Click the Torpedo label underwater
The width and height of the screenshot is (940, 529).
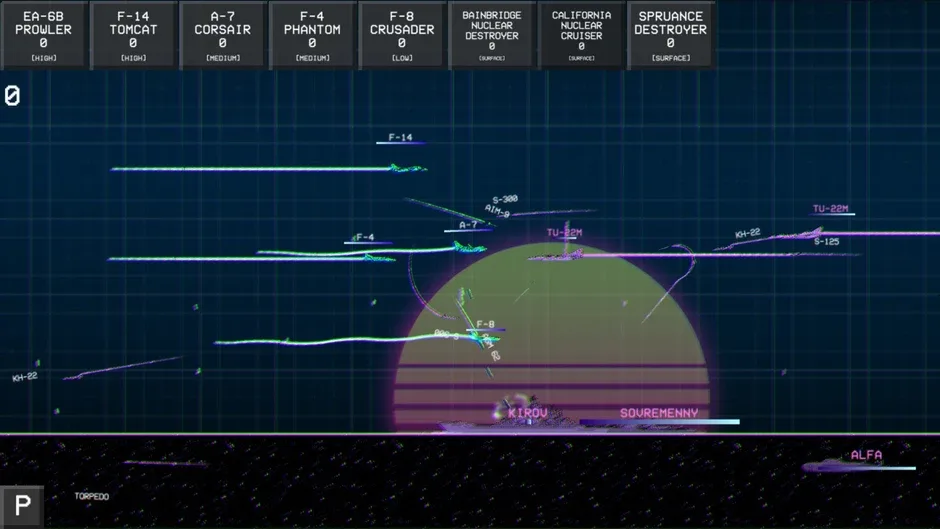point(92,497)
